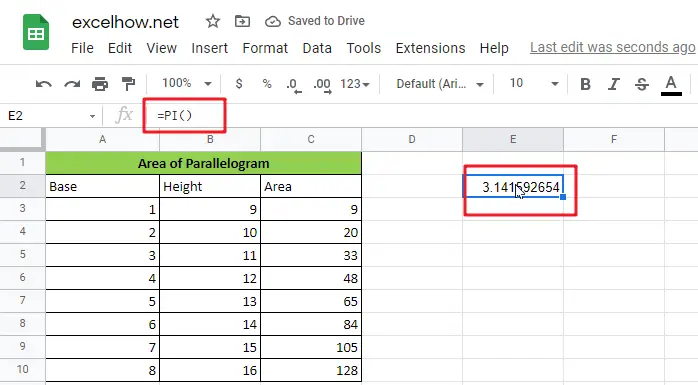698x385 pixels.
Task: Redo the last action
Action: tap(72, 84)
